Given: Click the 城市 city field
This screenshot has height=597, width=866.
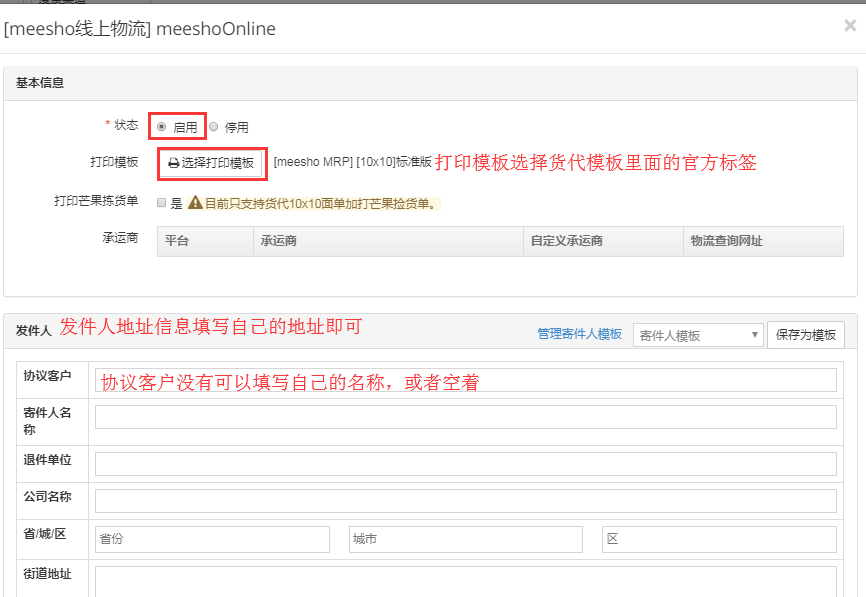Looking at the screenshot, I should click(x=465, y=539).
